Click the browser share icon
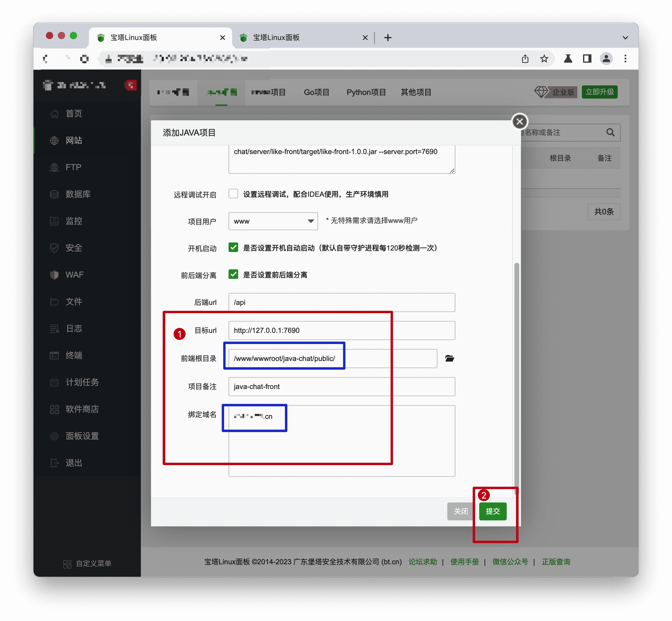The image size is (672, 621). (x=525, y=59)
